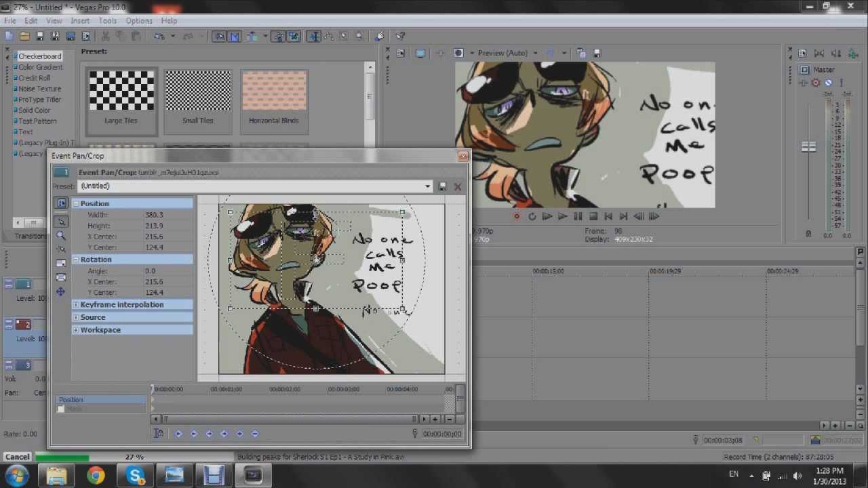Click the What's This help icon
868x488 pixels.
coord(401,36)
